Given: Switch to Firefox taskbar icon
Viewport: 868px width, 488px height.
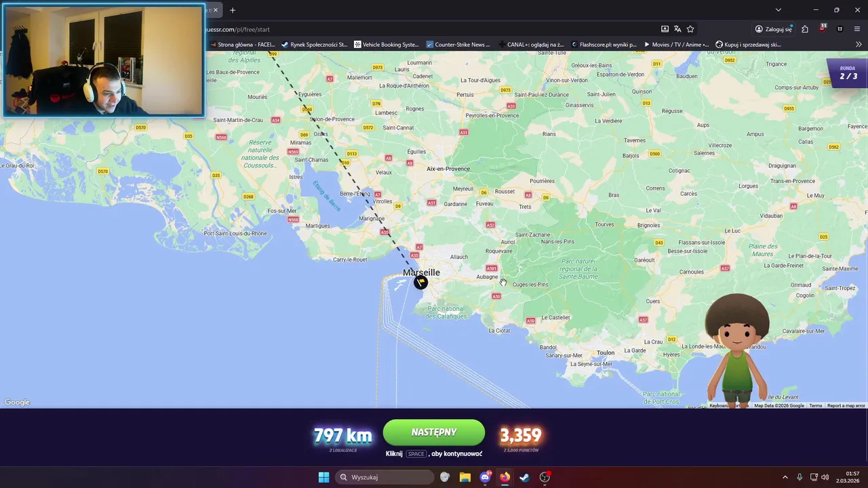Looking at the screenshot, I should coord(505,477).
